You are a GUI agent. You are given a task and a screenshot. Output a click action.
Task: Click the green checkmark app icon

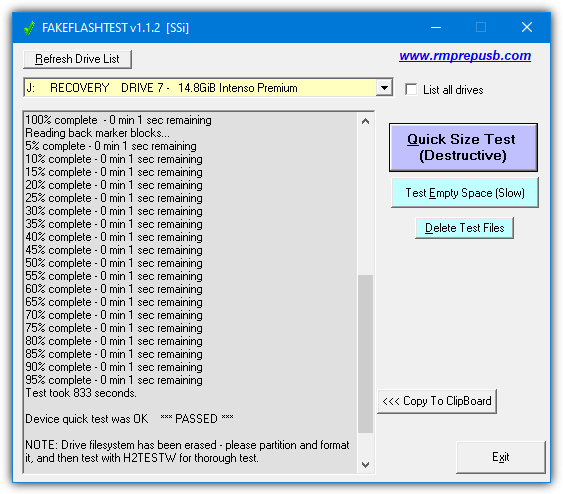click(29, 28)
